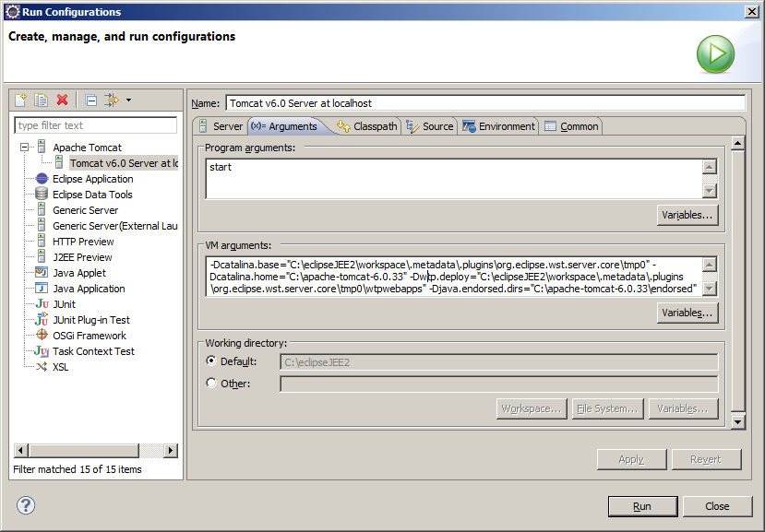
Task: Switch to the Server tab
Action: 221,126
